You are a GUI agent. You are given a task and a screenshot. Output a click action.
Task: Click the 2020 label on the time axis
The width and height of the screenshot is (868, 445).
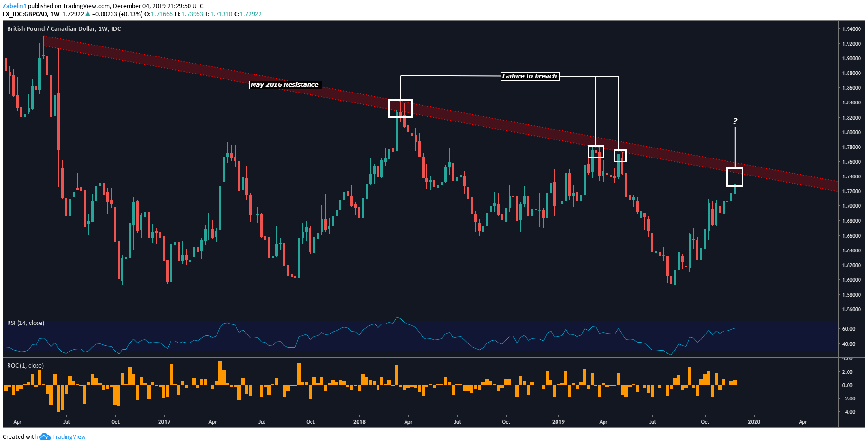pos(754,422)
